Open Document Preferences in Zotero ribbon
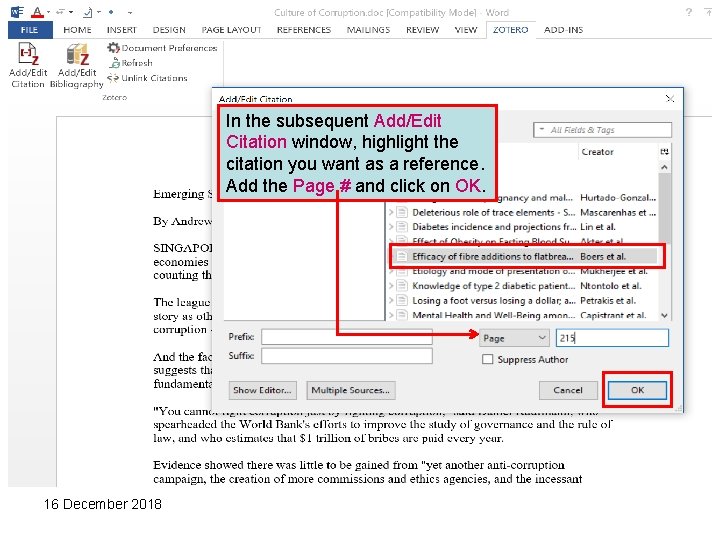The image size is (720, 540). point(162,48)
